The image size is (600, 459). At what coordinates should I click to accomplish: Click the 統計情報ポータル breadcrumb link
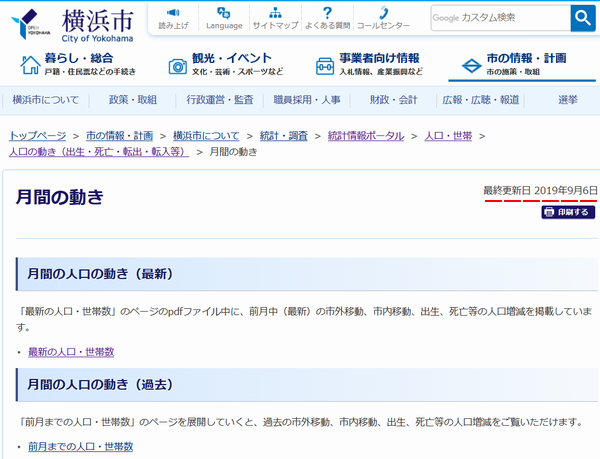tap(366, 136)
